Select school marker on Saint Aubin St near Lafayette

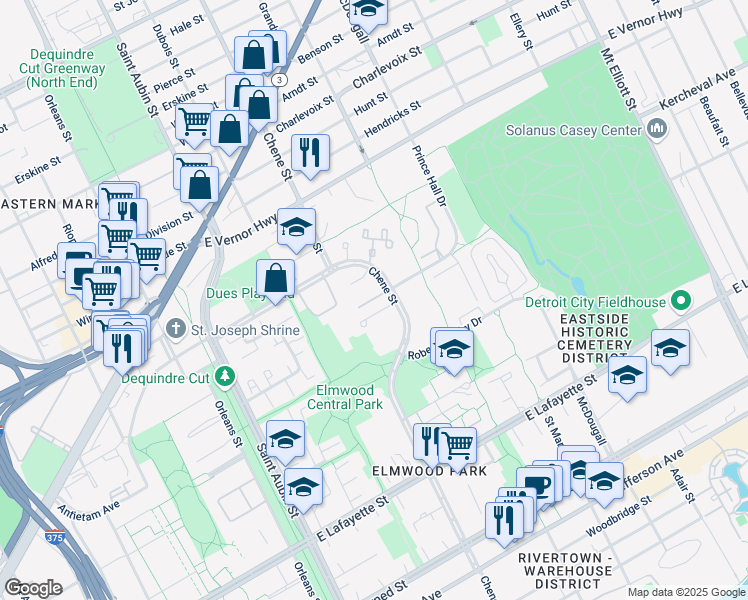click(303, 487)
